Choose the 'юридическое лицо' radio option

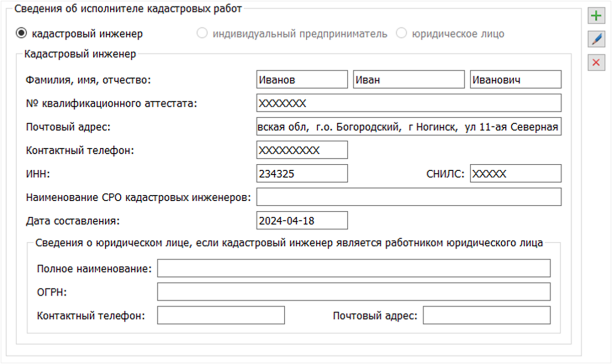pyautogui.click(x=401, y=34)
